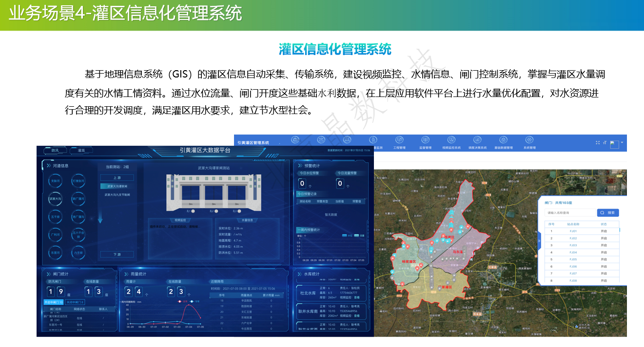Click the 河道信息 panel chevron header

[x=58, y=166]
